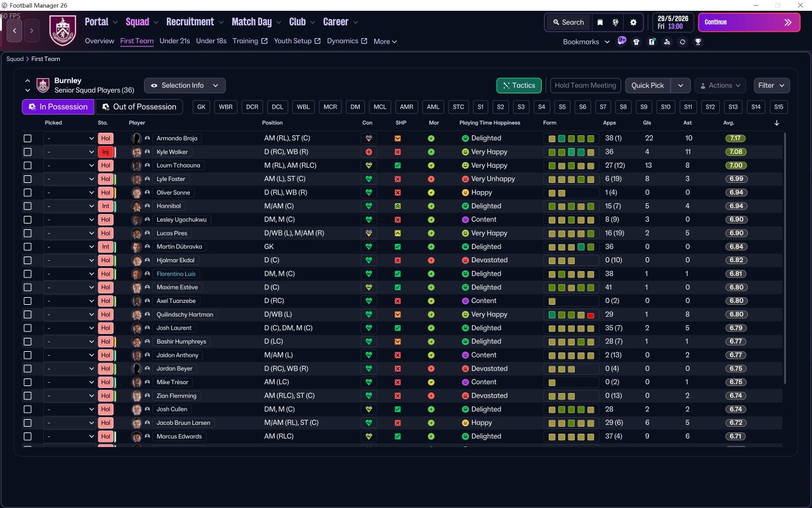
Task: Click the Search button
Action: (x=567, y=22)
